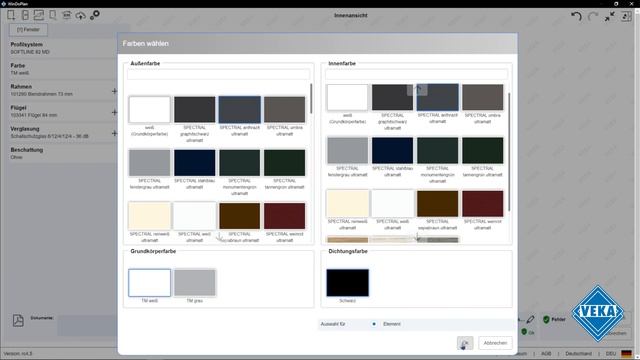Click the fullscreen icon in top right corner
Screen dimensions: 640x360
pos(626,16)
